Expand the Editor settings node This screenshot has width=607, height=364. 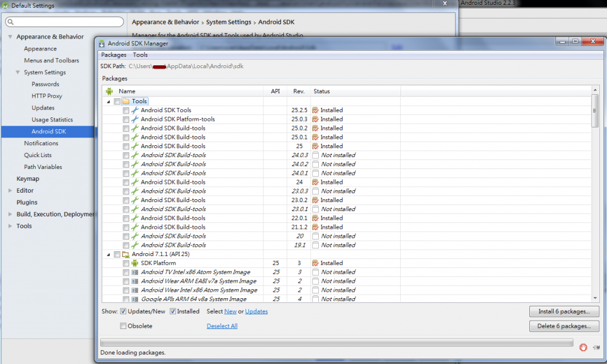pos(10,190)
